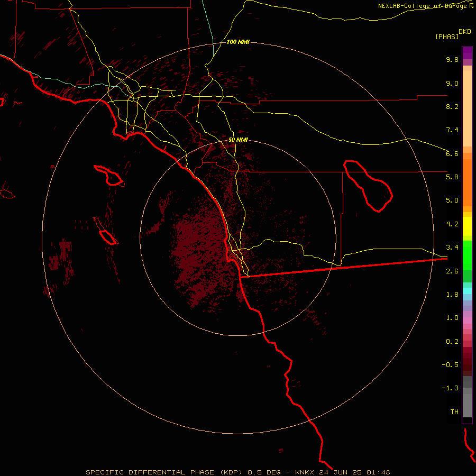Click the 3.4 scale value
The image size is (476, 476).
452,248
